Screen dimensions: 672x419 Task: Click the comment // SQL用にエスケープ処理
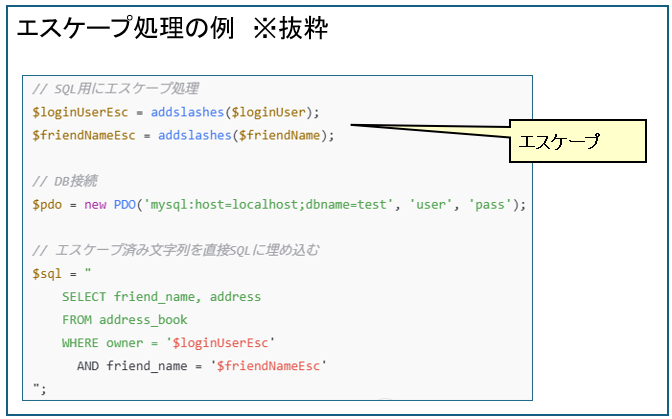(x=115, y=88)
